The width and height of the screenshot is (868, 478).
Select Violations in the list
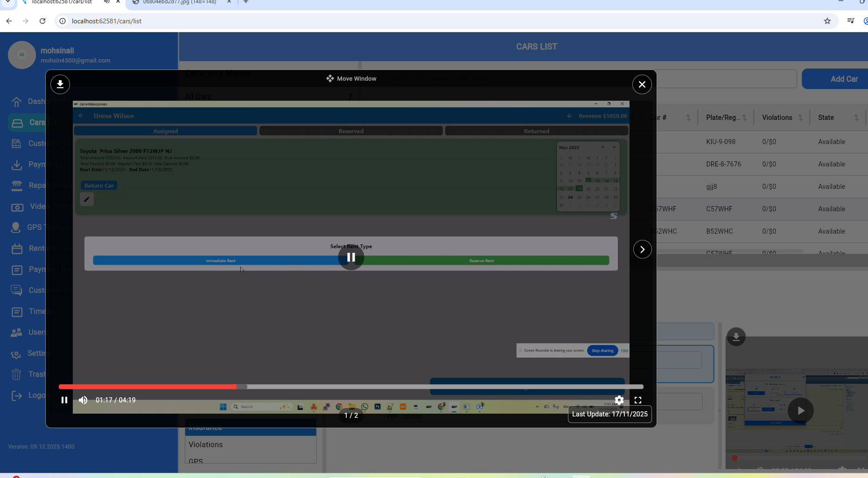click(x=206, y=444)
